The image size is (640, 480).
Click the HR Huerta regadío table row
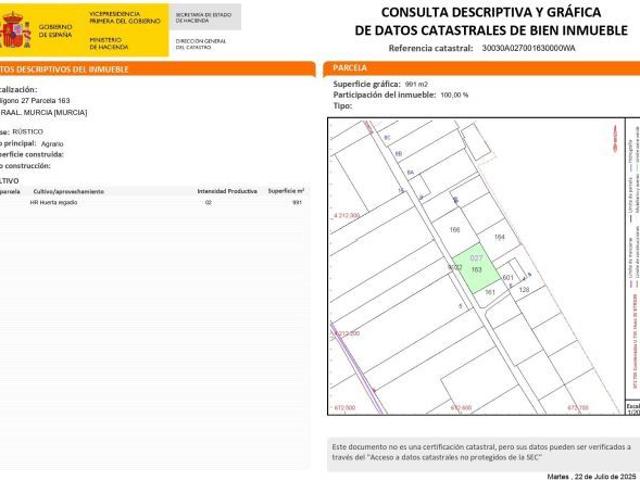pyautogui.click(x=150, y=202)
